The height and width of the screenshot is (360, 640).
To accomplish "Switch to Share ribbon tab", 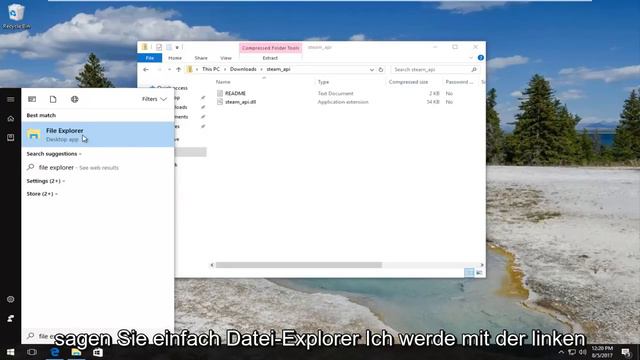I will click(201, 58).
